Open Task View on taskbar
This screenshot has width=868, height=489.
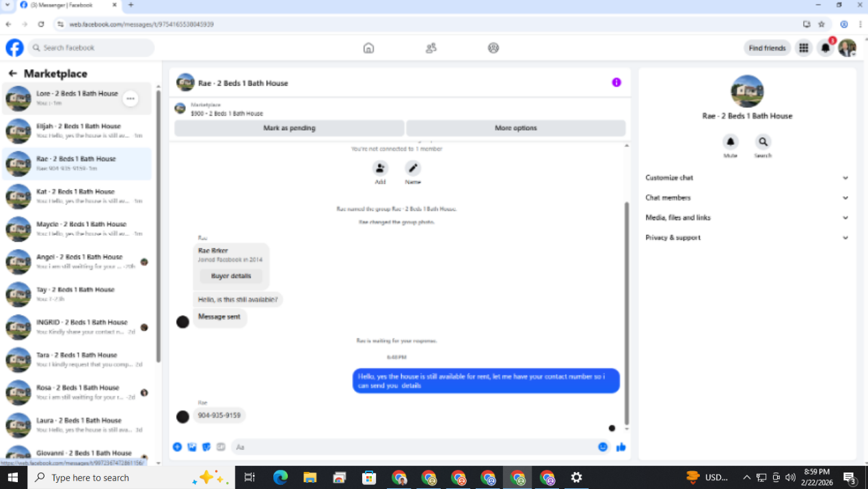249,477
